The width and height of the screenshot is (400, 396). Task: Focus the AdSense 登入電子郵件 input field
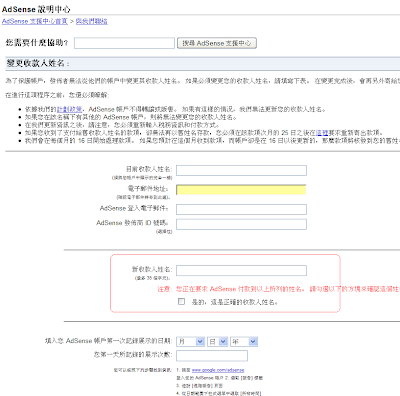[x=241, y=209]
